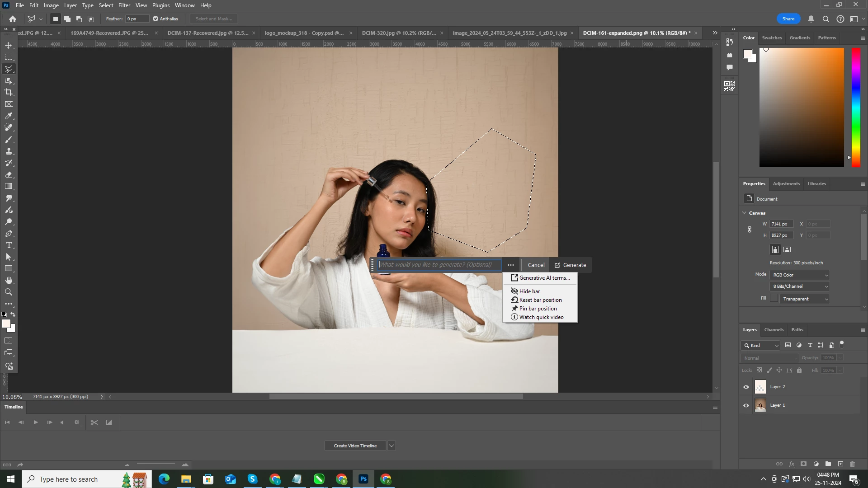This screenshot has height=488, width=868.
Task: Click Cancel in generative fill bar
Action: click(536, 265)
